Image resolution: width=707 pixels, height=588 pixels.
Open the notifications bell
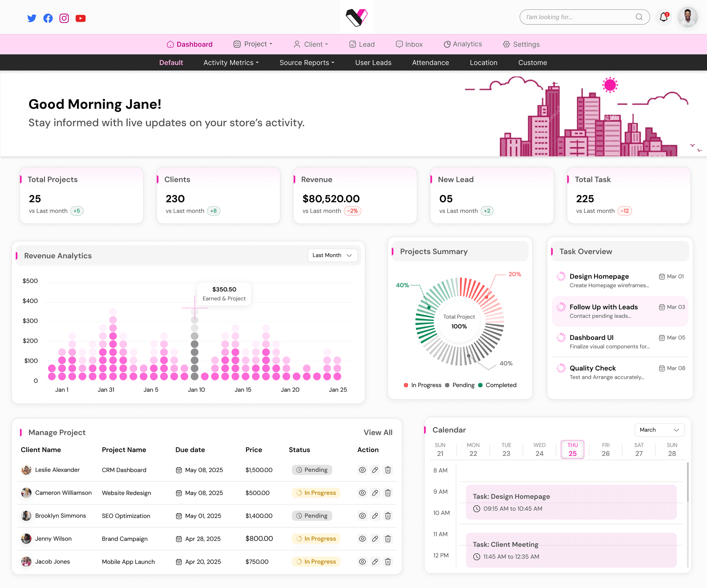pyautogui.click(x=664, y=17)
